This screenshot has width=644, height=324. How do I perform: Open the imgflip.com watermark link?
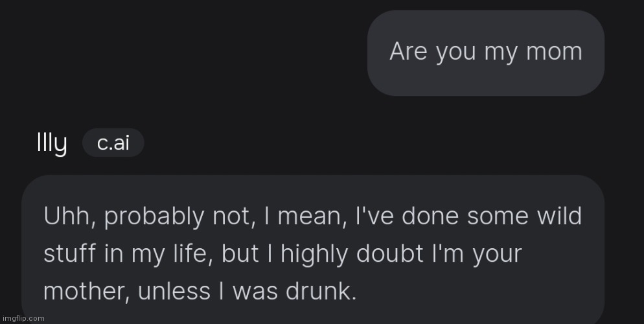tap(23, 318)
